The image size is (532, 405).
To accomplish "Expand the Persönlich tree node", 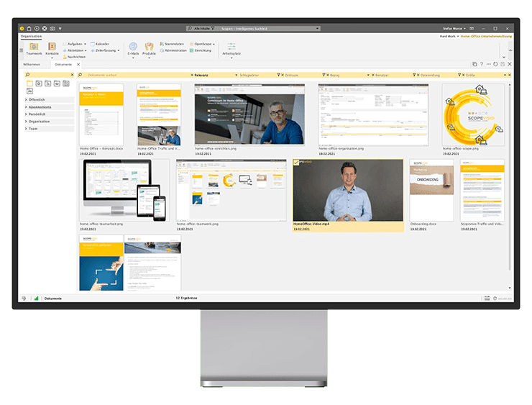I will (x=26, y=114).
